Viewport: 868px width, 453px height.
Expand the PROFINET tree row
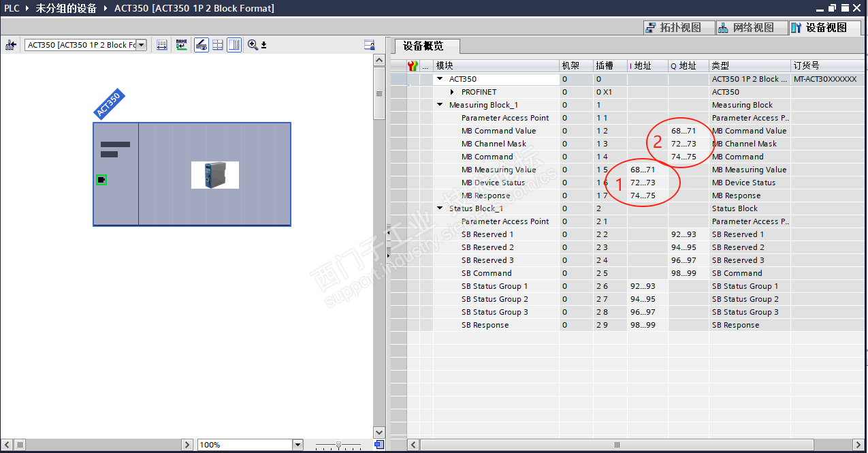(x=452, y=92)
